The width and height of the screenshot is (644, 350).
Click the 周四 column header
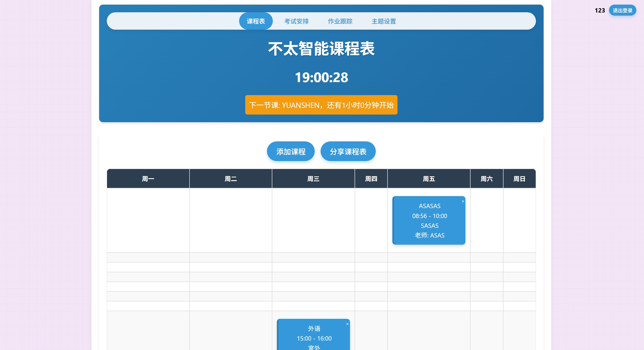[x=371, y=179]
